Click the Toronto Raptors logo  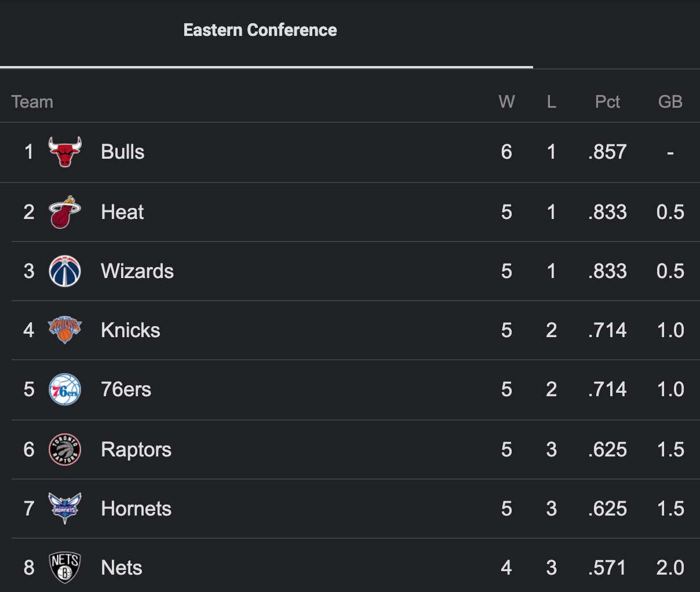click(x=65, y=450)
